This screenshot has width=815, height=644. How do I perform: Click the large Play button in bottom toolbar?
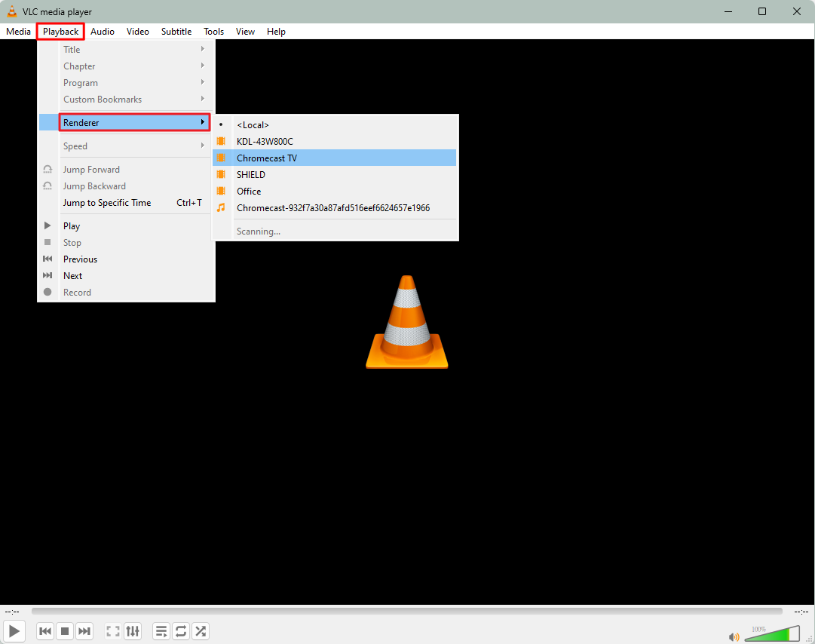point(14,631)
